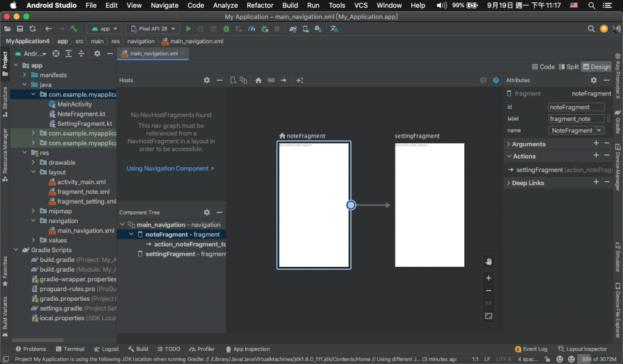Viewport: 623px width, 364px height.
Task: Open the Logcat tool window tab
Action: (106, 349)
